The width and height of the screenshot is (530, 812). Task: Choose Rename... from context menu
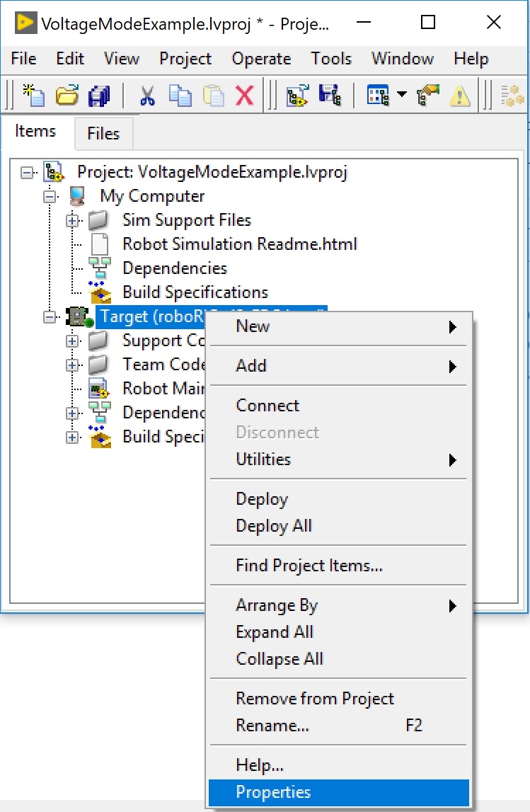(x=338, y=726)
